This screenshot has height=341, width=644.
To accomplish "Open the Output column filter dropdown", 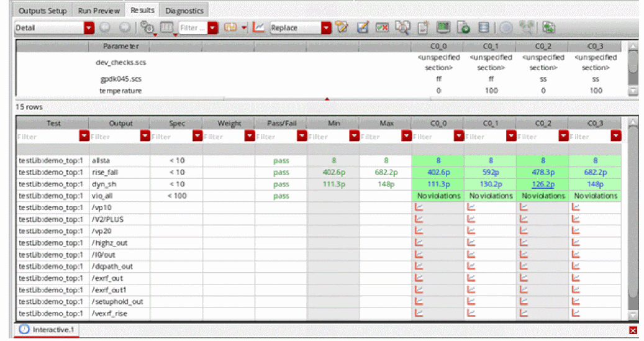I will (145, 137).
